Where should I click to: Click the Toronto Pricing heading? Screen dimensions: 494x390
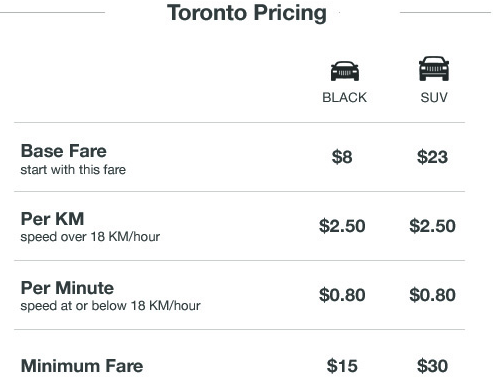[x=247, y=13]
